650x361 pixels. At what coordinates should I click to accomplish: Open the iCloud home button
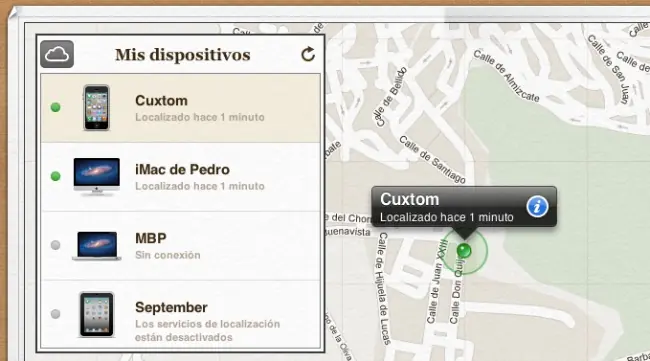pyautogui.click(x=57, y=54)
